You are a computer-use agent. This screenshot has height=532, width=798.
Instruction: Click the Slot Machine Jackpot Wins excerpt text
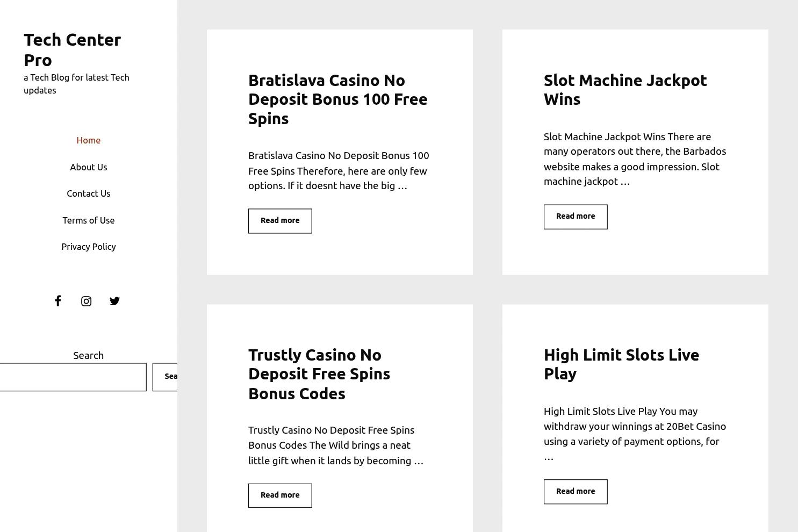click(635, 159)
